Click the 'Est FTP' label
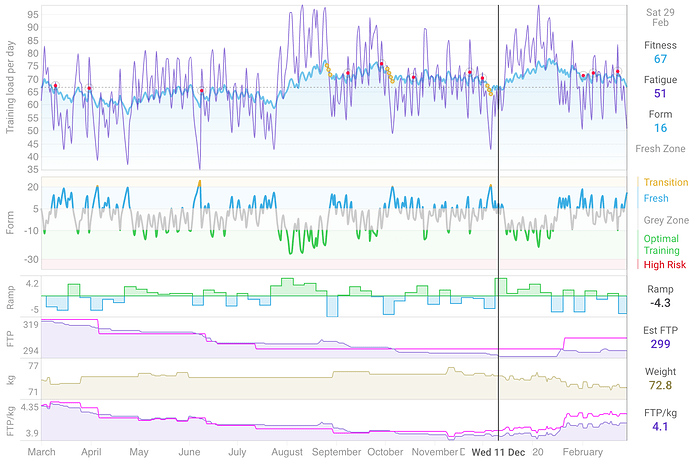This screenshot has width=690, height=465. pos(660,330)
